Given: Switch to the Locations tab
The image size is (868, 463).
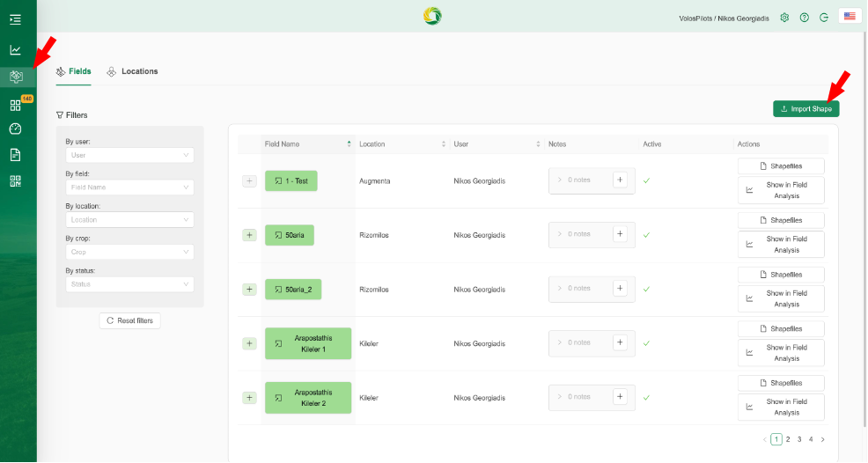Looking at the screenshot, I should [132, 71].
